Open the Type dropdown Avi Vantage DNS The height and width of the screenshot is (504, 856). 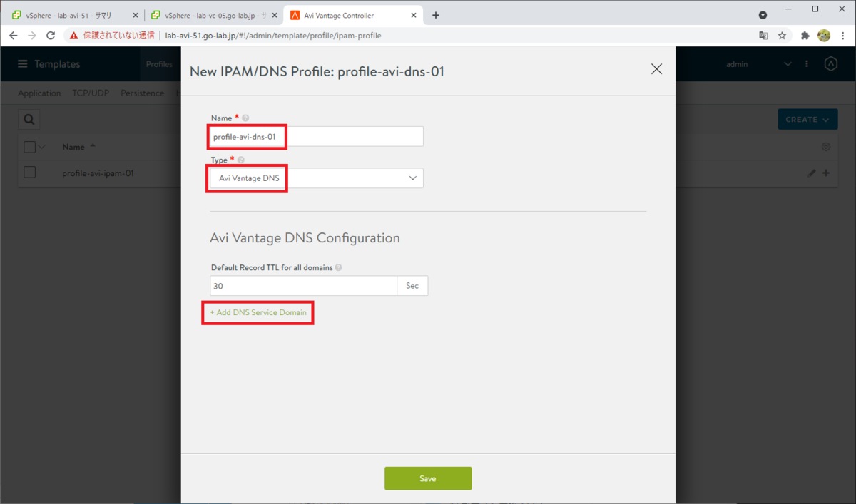317,178
